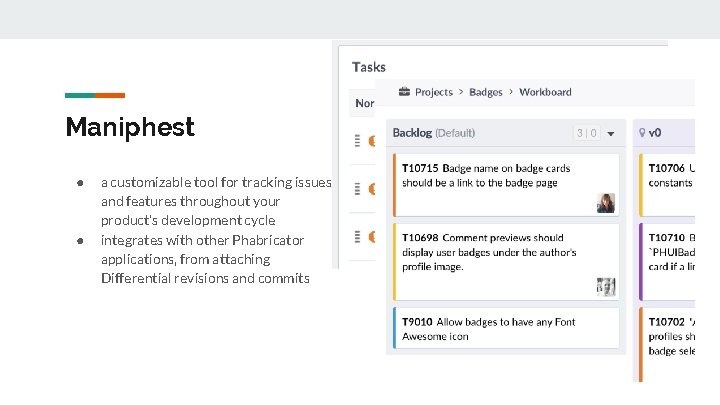Go to the Badges breadcrumb
The height and width of the screenshot is (405, 720).
pos(486,92)
